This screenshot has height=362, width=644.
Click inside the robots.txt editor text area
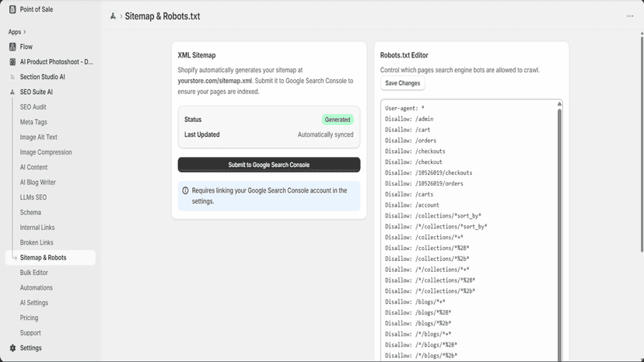(468, 230)
